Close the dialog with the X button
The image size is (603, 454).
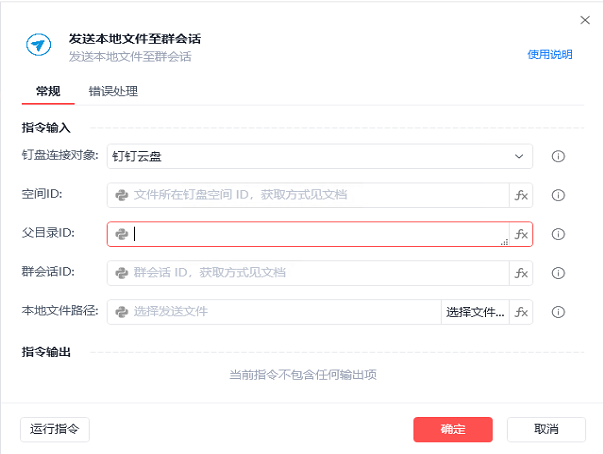(x=585, y=19)
